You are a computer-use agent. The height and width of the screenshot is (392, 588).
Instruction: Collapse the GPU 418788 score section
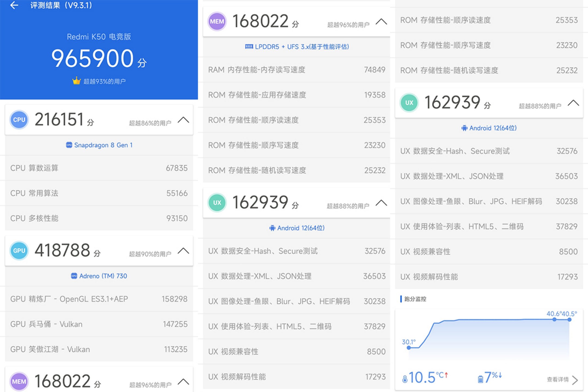click(x=183, y=250)
